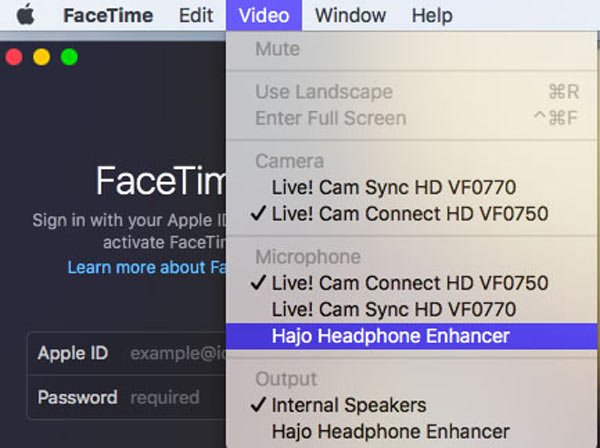Screen dimensions: 600x448
Task: Open the Apple menu
Action: point(26,15)
